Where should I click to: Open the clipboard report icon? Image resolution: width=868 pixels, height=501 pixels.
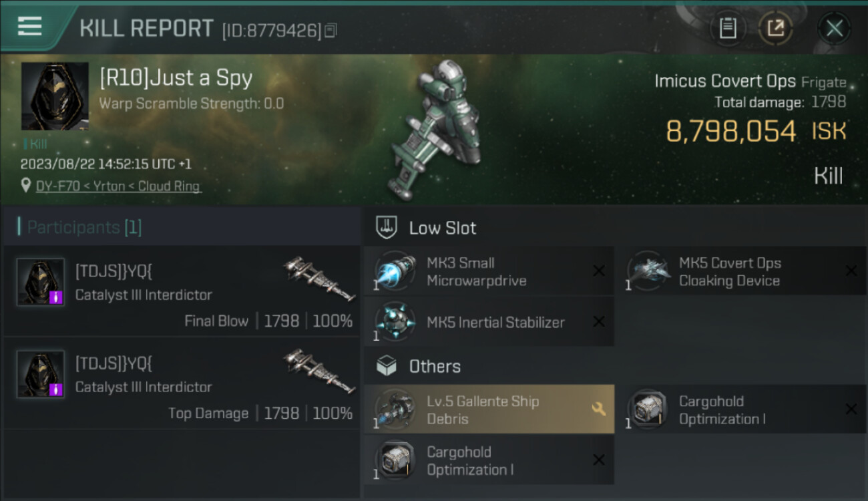(728, 29)
